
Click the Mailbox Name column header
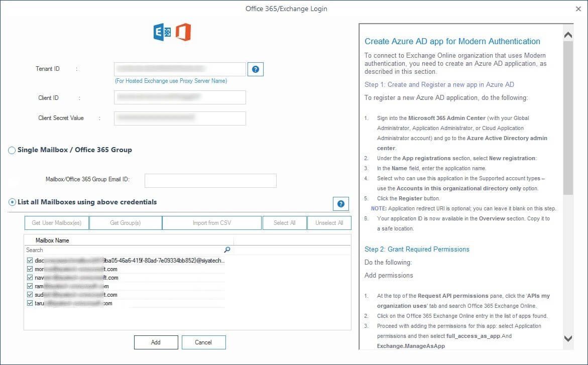tap(129, 240)
